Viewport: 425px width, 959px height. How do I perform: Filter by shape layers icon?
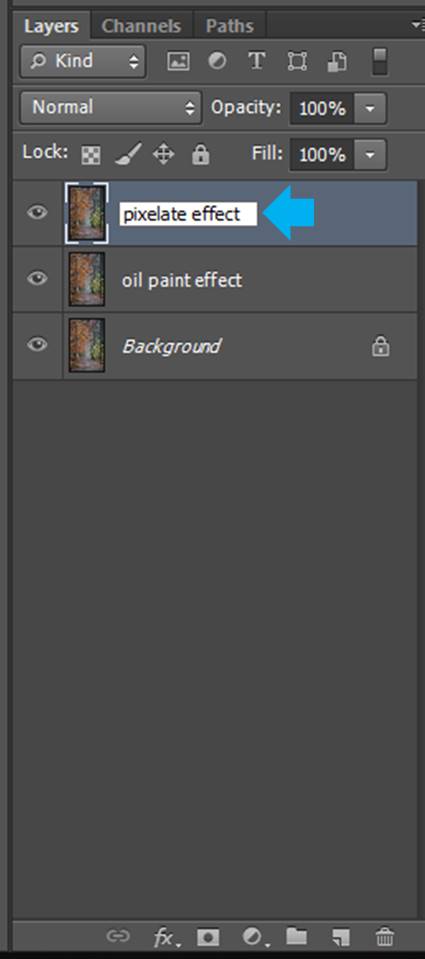coord(297,62)
